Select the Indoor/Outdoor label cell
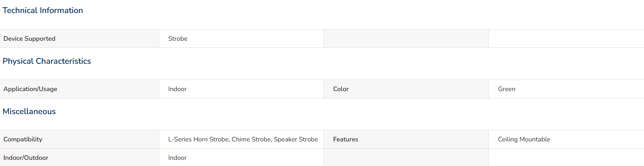Image resolution: width=644 pixels, height=166 pixels. click(x=79, y=158)
